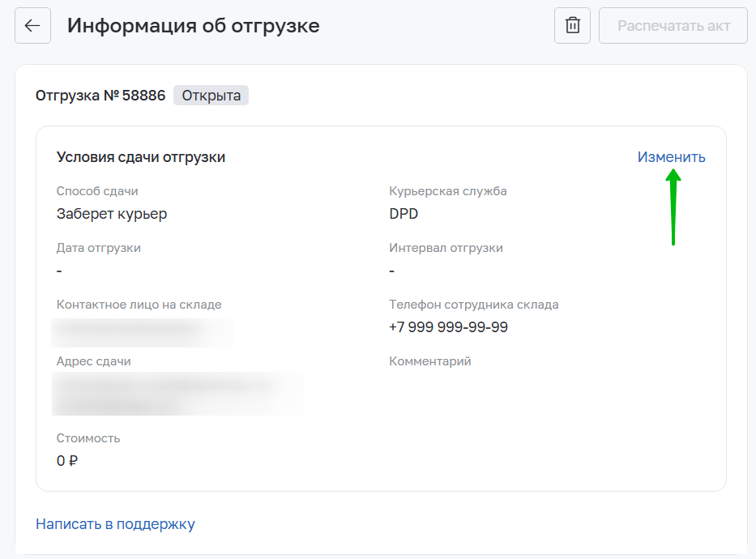
Task: Click the 'Условия сдачи отгрузки' section header
Action: [141, 157]
